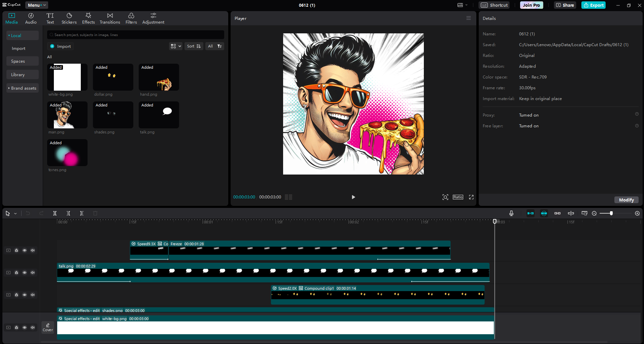Click the Modify button in Details

(626, 200)
